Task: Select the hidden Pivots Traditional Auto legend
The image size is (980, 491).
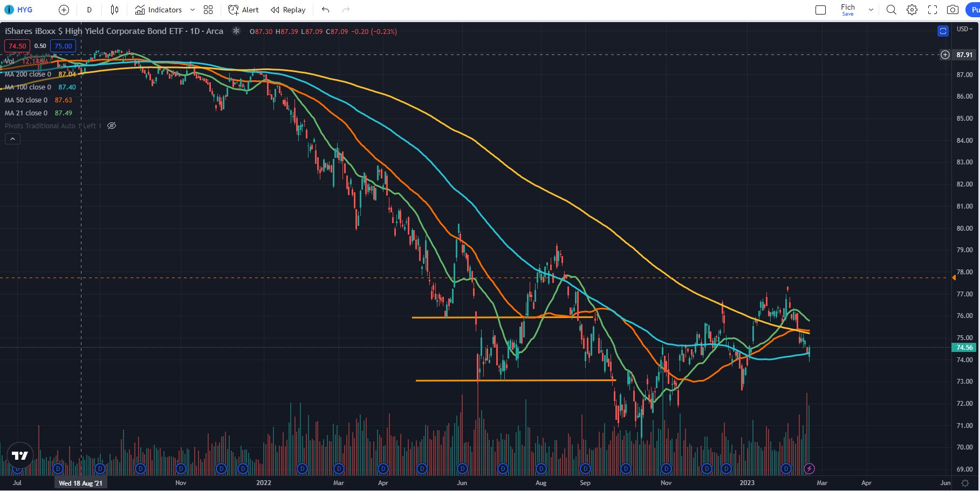Action: [x=53, y=126]
